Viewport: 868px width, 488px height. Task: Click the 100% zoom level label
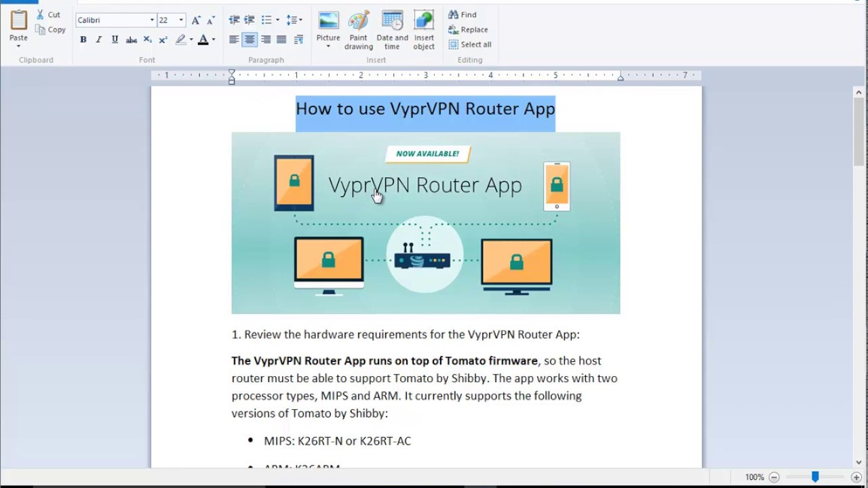pyautogui.click(x=755, y=477)
